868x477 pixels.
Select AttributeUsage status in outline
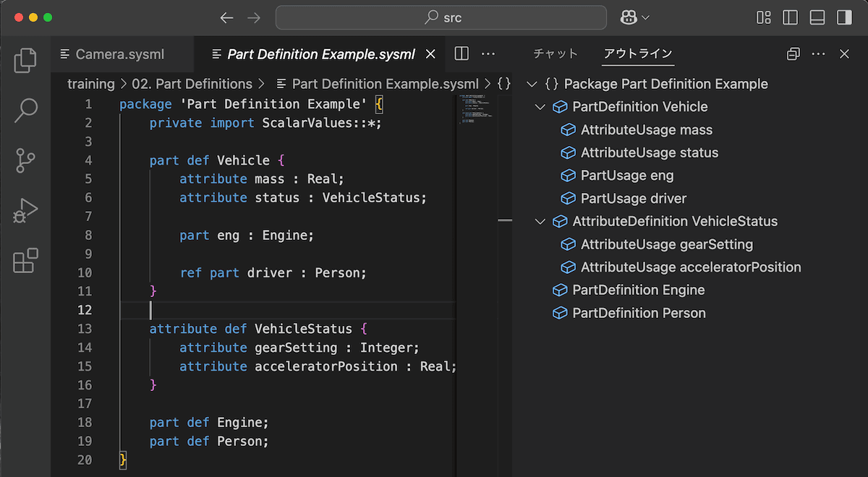coord(650,153)
